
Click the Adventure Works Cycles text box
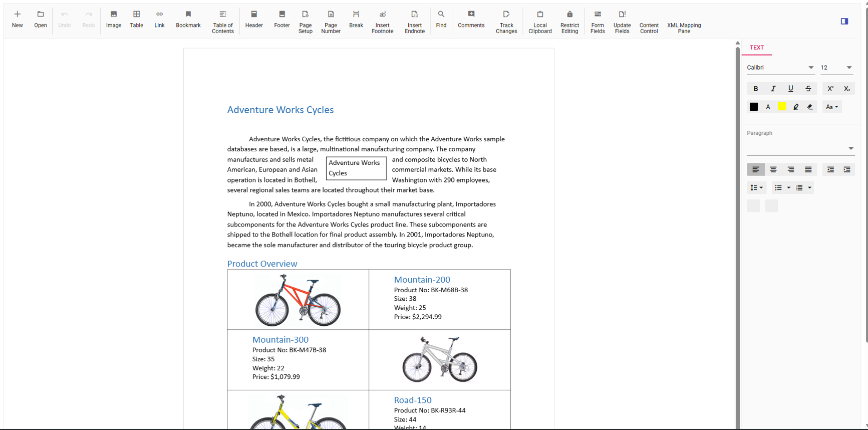(356, 168)
